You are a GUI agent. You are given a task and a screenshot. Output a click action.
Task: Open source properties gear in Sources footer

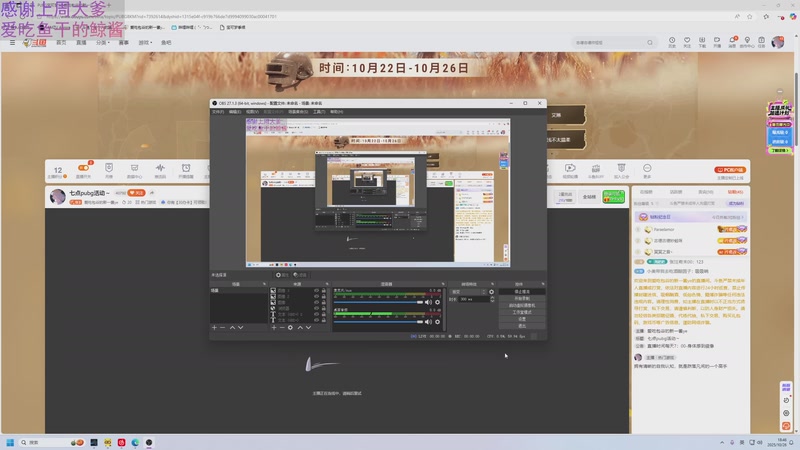290,328
